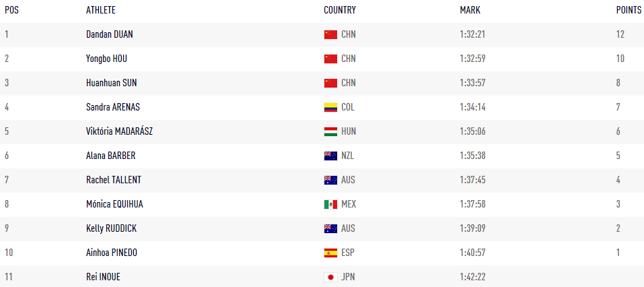The height and width of the screenshot is (287, 644).
Task: Select Viktória MADARÁSZ athlete name
Action: click(120, 131)
